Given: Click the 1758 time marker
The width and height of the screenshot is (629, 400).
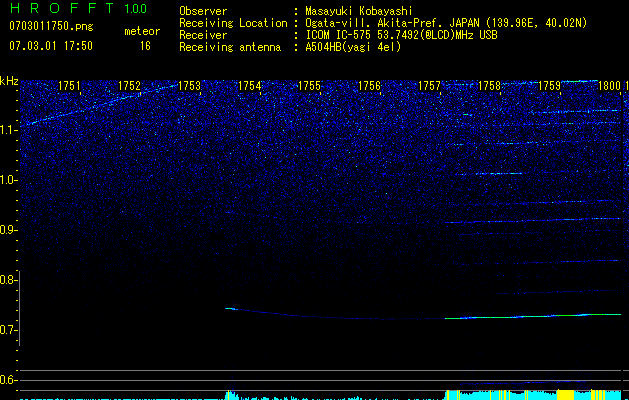Looking at the screenshot, I should 489,86.
